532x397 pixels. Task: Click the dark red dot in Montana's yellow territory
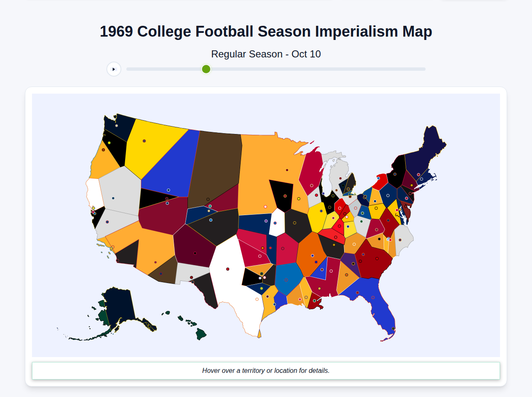pyautogui.click(x=144, y=141)
